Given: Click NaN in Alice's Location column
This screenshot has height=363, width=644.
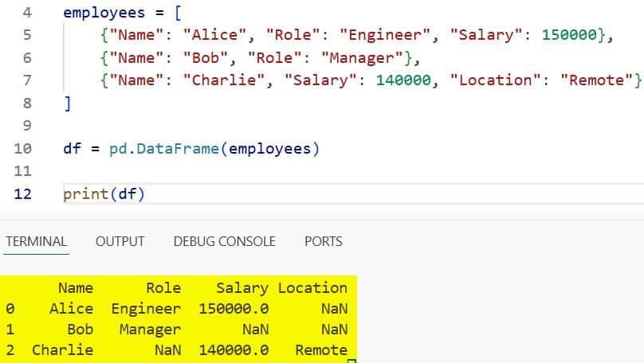Looking at the screenshot, I should pyautogui.click(x=335, y=308).
